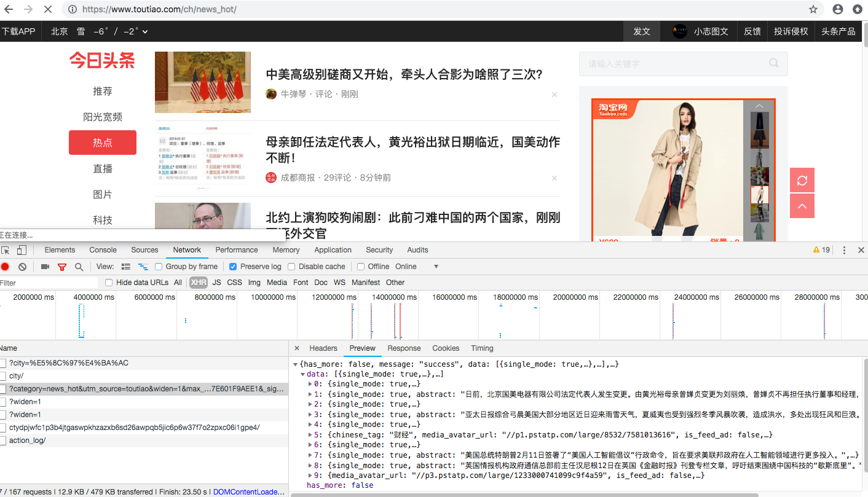Open the Timing tab
The width and height of the screenshot is (868, 497).
pos(482,348)
